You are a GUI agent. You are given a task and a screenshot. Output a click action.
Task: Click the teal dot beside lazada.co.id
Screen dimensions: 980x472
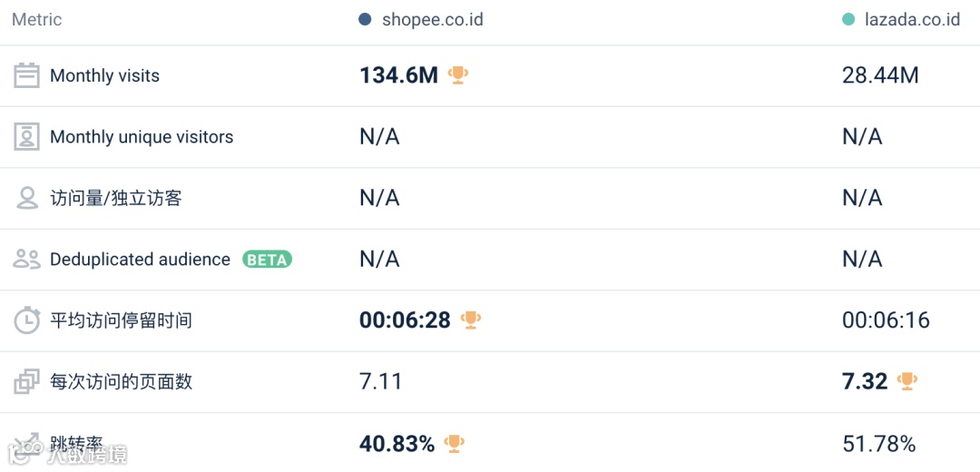click(x=848, y=19)
